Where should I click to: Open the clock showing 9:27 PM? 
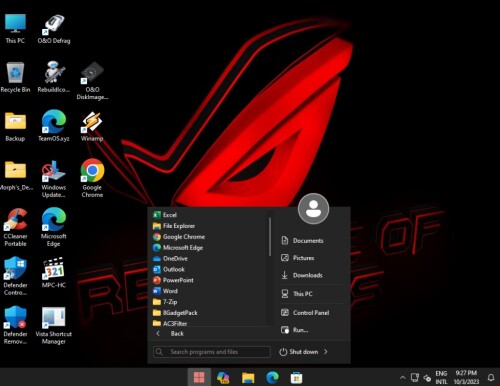(466, 377)
